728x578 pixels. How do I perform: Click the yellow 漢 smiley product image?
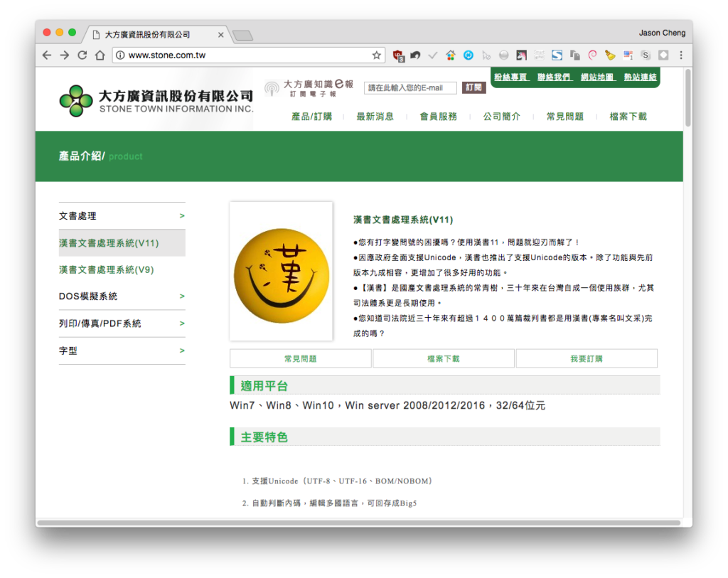point(282,275)
